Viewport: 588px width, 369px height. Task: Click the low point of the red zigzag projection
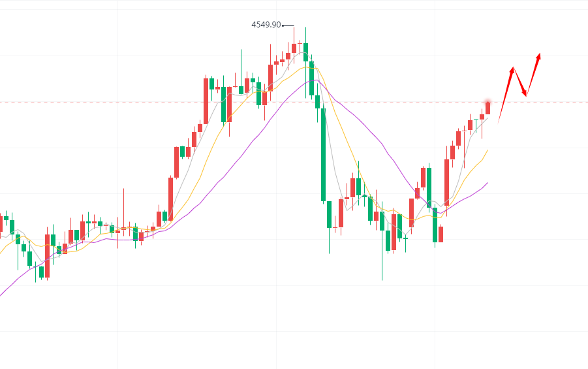tap(525, 95)
